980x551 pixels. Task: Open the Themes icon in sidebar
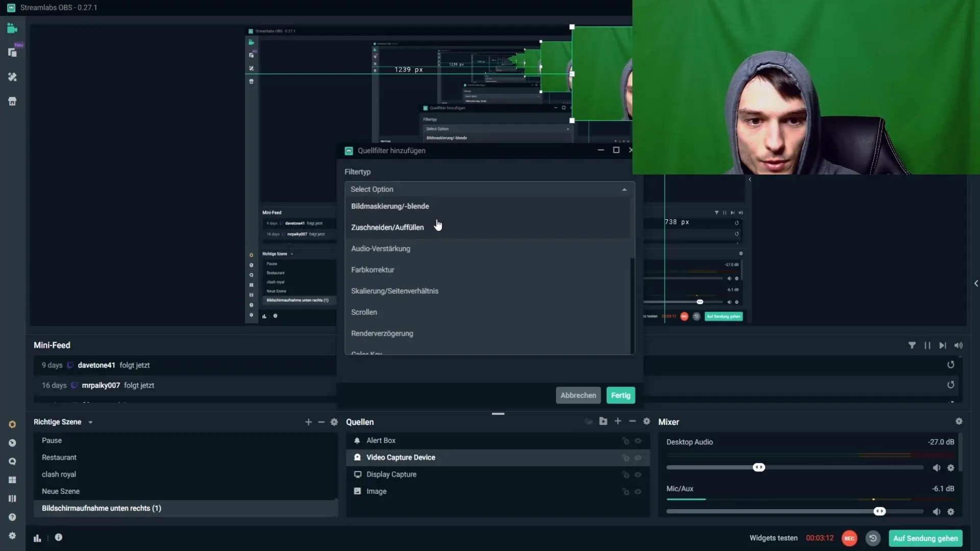tap(12, 77)
